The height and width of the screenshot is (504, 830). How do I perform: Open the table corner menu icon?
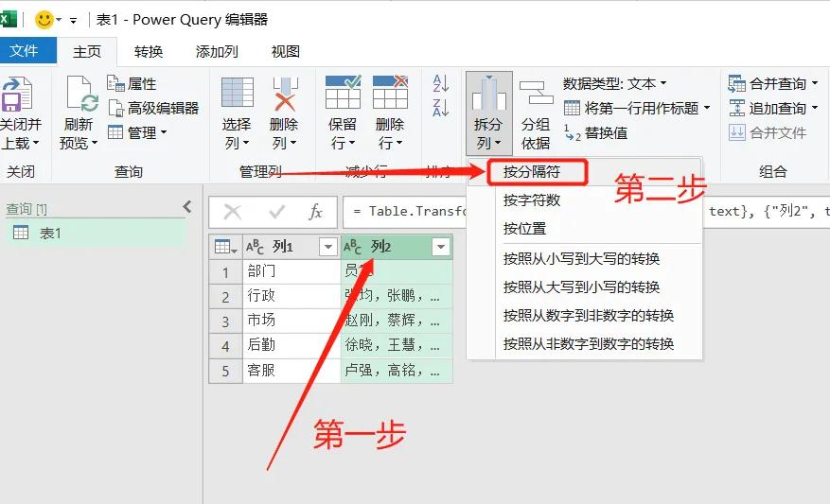pos(225,247)
